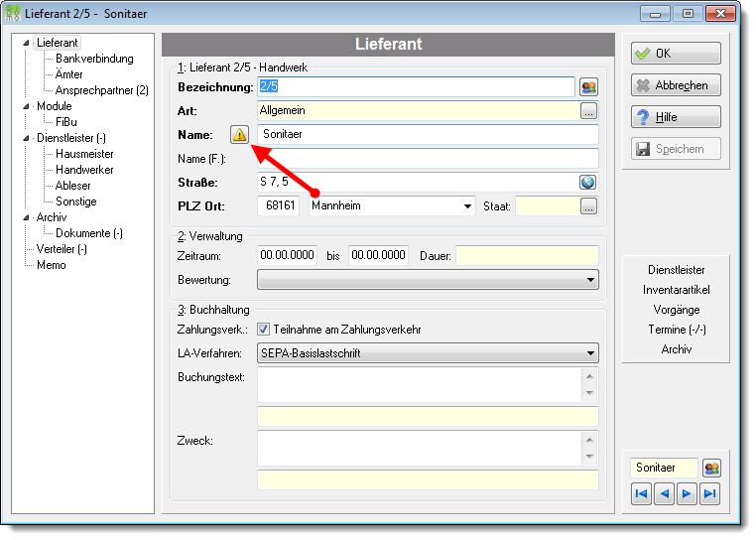Open the Bewertung dropdown
The height and width of the screenshot is (540, 756).
point(429,280)
